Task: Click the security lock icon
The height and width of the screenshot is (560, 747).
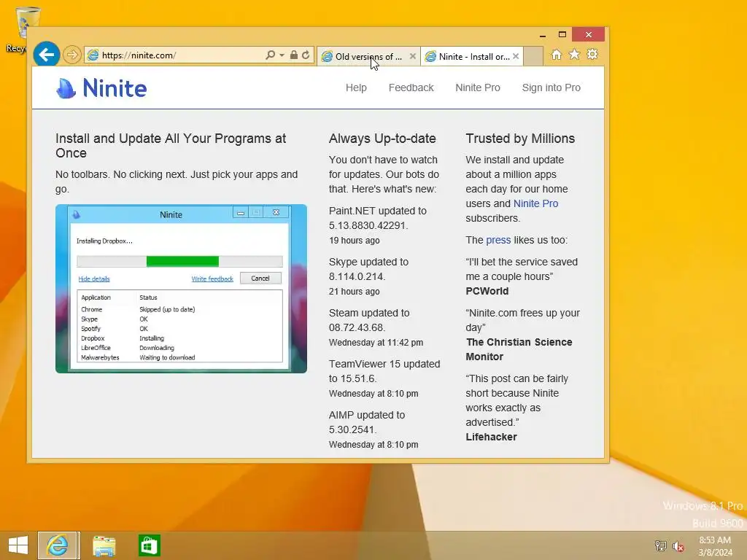Action: [294, 55]
